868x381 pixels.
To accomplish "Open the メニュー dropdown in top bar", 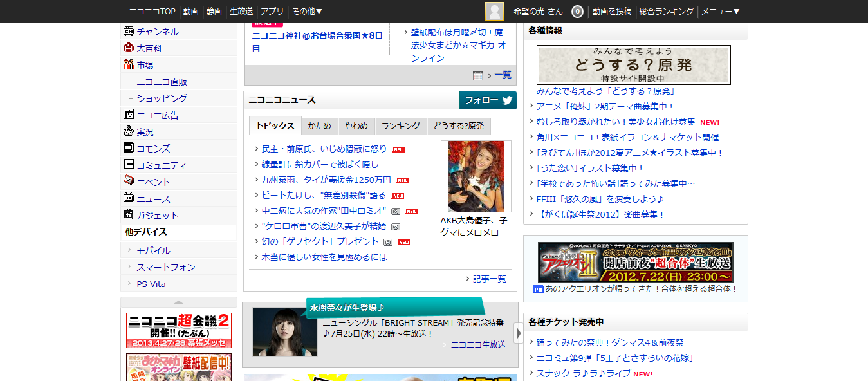I will (721, 12).
